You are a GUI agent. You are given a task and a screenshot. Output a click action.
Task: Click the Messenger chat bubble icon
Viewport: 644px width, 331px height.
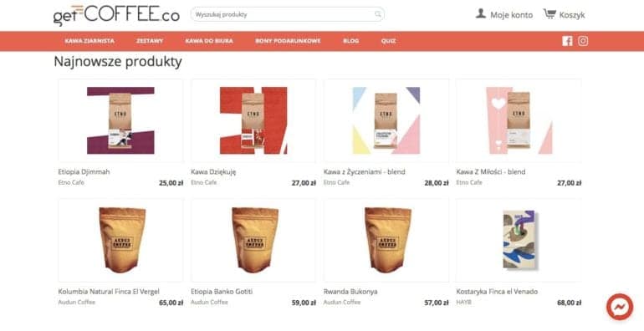pyautogui.click(x=620, y=307)
